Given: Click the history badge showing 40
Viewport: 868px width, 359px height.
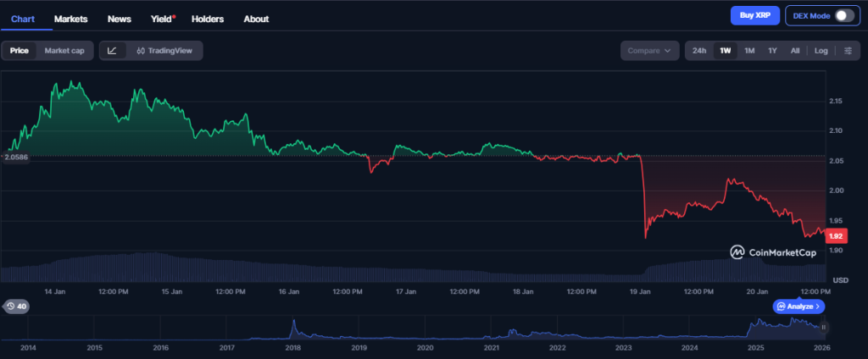Looking at the screenshot, I should pos(15,307).
